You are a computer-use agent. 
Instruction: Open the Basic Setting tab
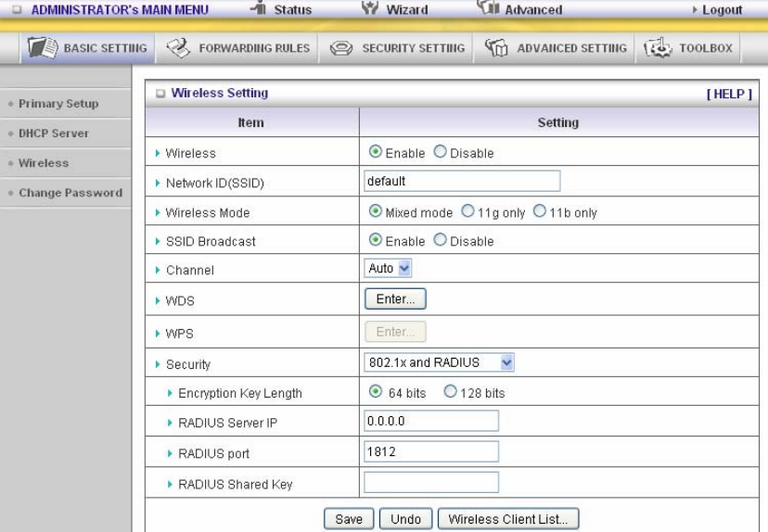[x=88, y=48]
